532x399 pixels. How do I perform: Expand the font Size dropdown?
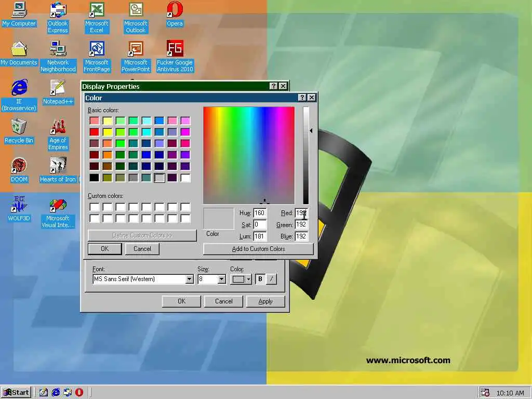click(x=221, y=279)
